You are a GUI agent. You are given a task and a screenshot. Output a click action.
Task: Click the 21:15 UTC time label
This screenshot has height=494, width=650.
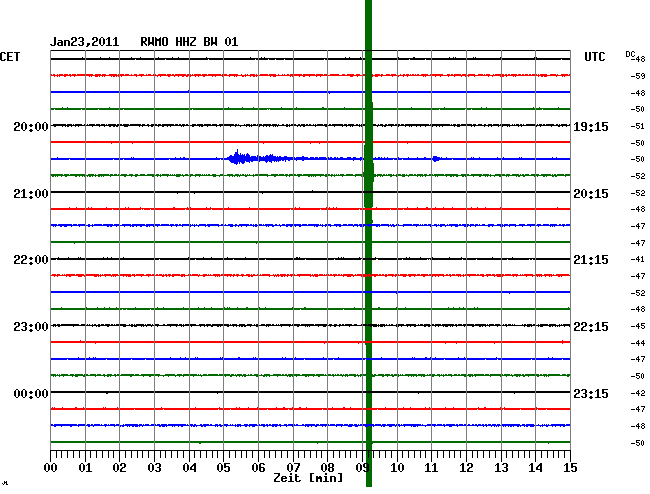click(591, 260)
